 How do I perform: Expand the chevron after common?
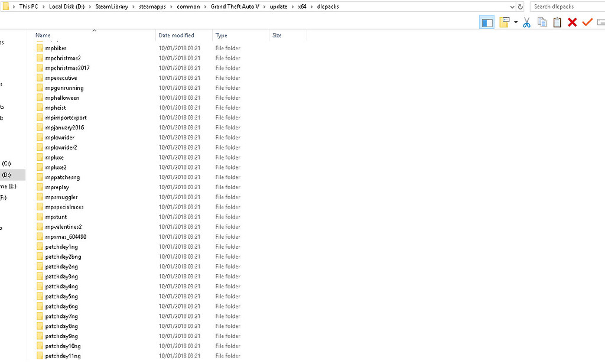[205, 6]
